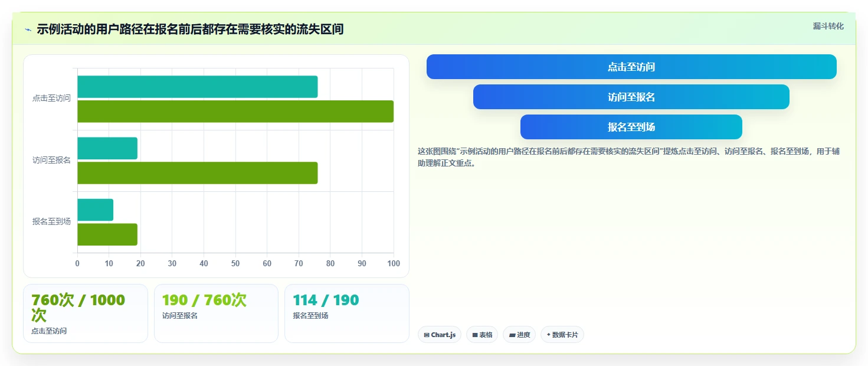
Task: Open the 114 / 190 data card
Action: 347,313
